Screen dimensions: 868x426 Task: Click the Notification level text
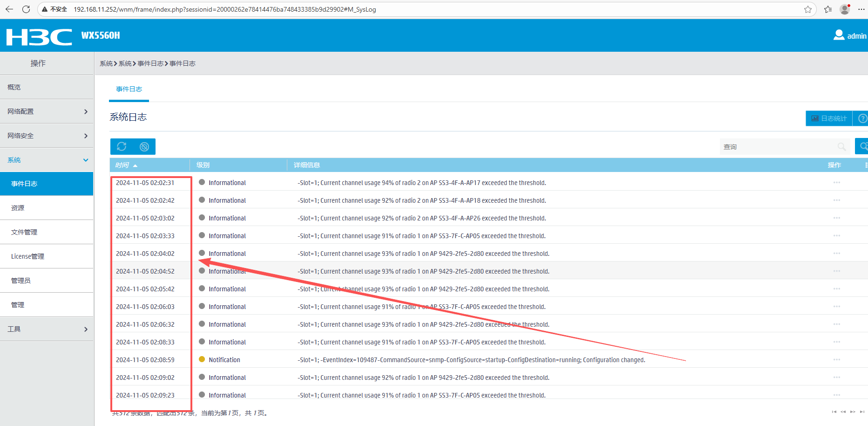click(x=224, y=360)
